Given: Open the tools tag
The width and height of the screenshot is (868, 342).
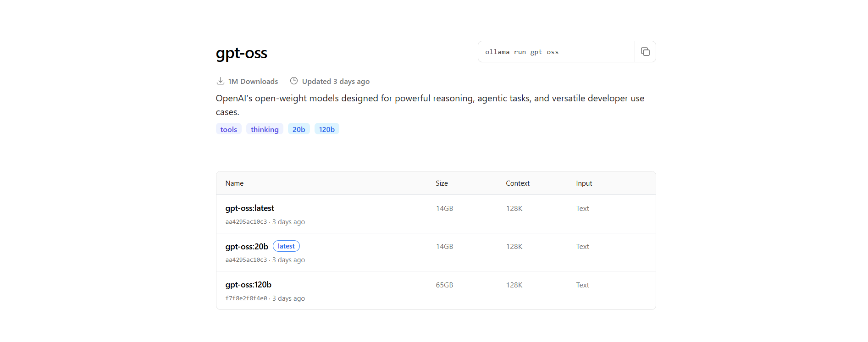Looking at the screenshot, I should pos(229,129).
